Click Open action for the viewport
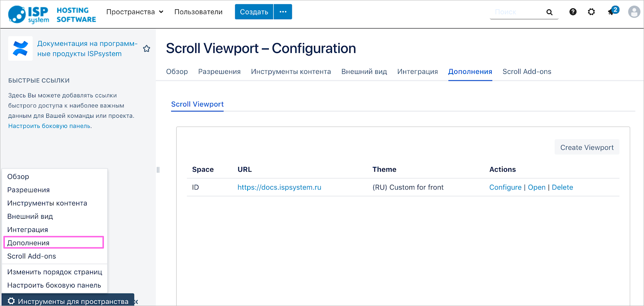 click(x=537, y=187)
